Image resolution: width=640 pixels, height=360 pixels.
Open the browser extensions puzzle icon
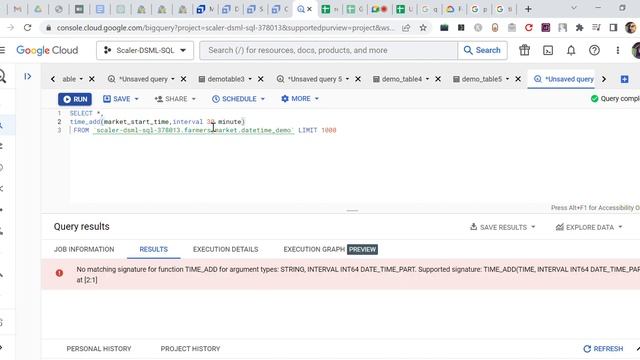pyautogui.click(x=579, y=28)
